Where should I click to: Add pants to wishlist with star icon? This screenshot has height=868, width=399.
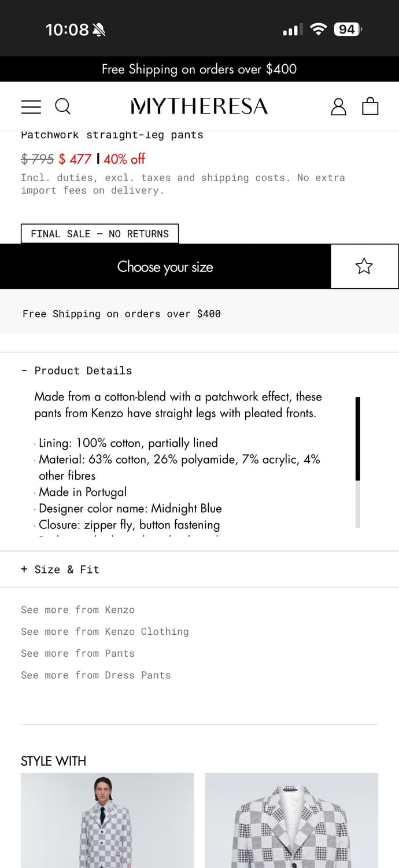coord(364,266)
